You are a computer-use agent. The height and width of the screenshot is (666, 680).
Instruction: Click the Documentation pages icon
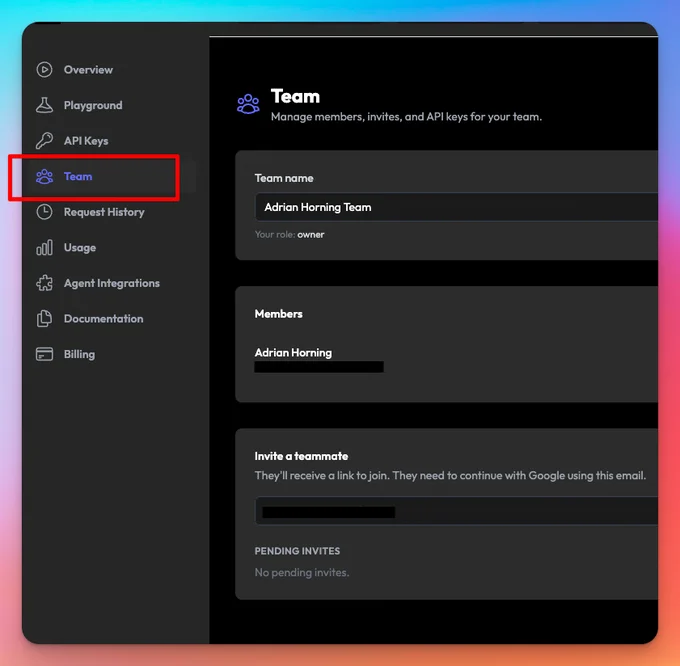(44, 319)
